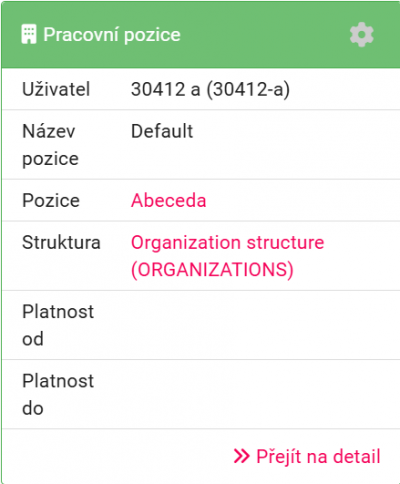The image size is (400, 484).
Task: Click the empty Platnost do value cell
Action: pos(263,394)
